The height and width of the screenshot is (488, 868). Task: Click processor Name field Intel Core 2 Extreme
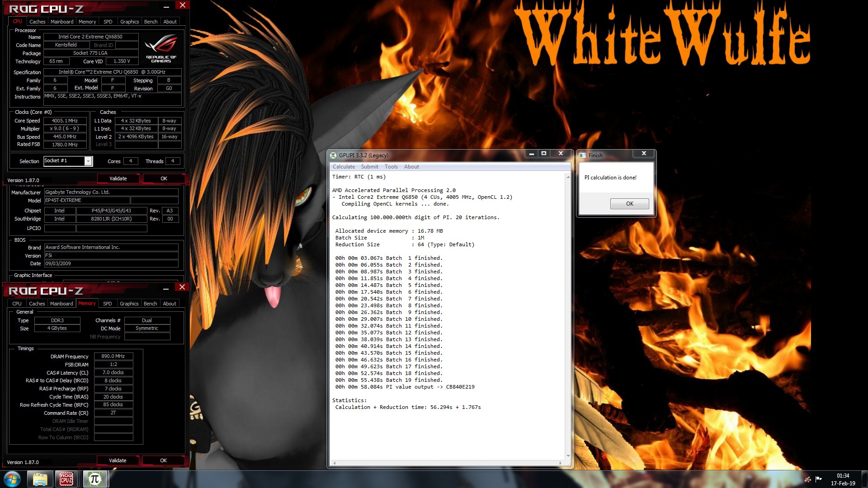click(90, 37)
